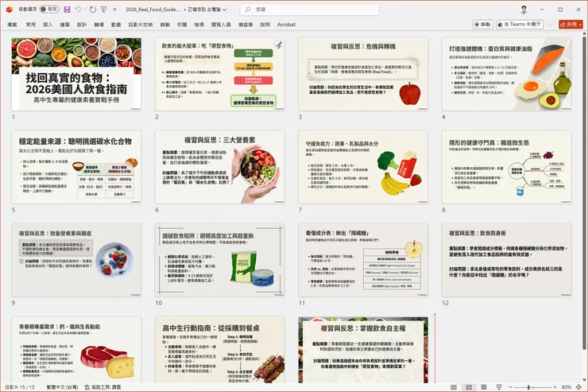This screenshot has height=392, width=588.
Task: Open the 開發人員 (Developer) tab
Action: [221, 25]
